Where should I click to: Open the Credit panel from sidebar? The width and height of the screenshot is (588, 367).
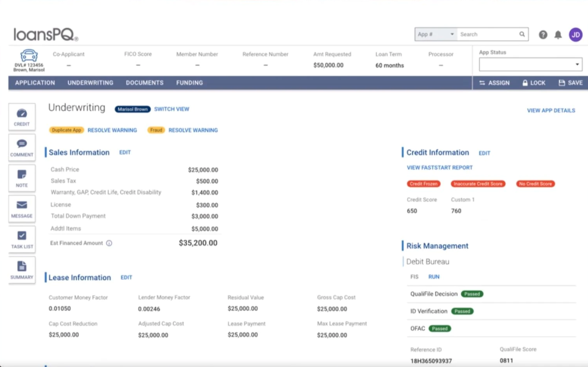click(22, 117)
